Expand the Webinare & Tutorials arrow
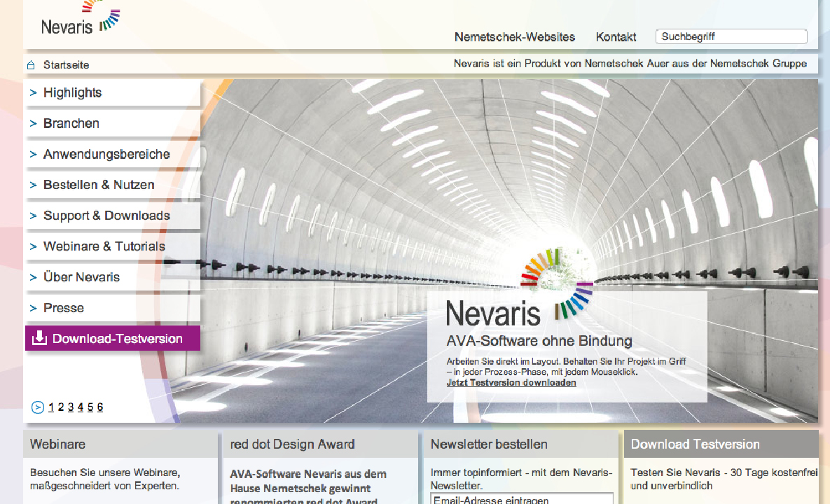The width and height of the screenshot is (830, 504). (x=34, y=246)
